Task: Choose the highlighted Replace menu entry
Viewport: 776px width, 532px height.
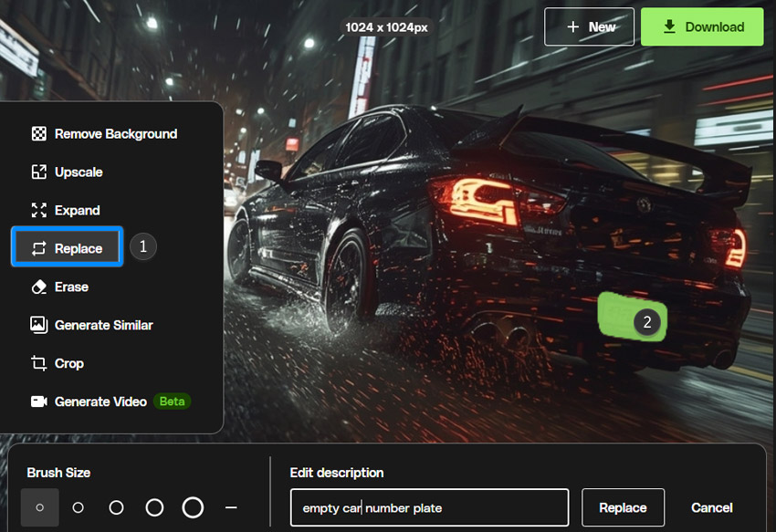Action: click(x=68, y=246)
